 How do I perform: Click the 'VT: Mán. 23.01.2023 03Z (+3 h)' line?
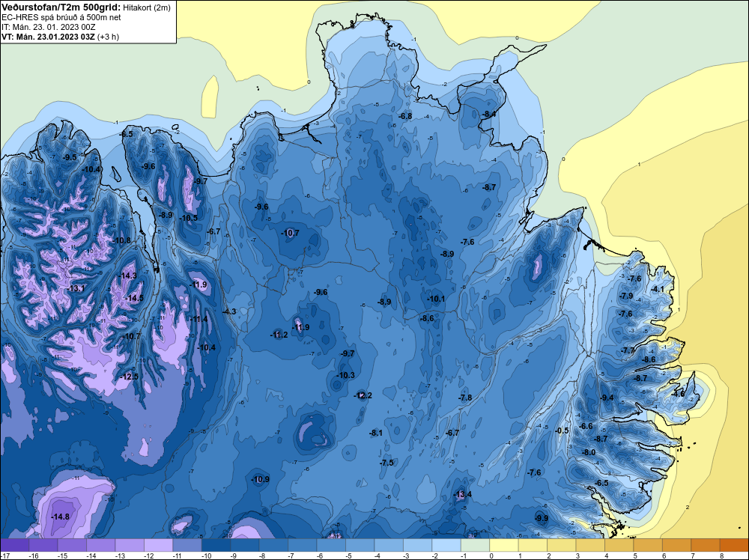[60, 37]
